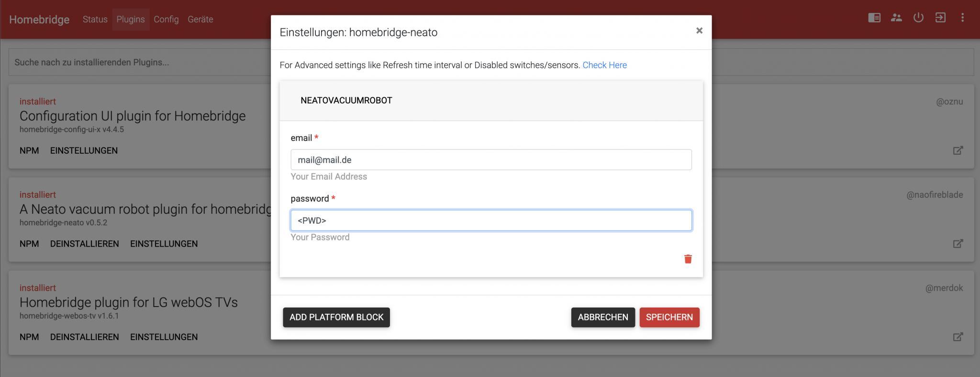
Task: Open EINSTELLUNGEN for Configuration UI plugin
Action: 84,150
